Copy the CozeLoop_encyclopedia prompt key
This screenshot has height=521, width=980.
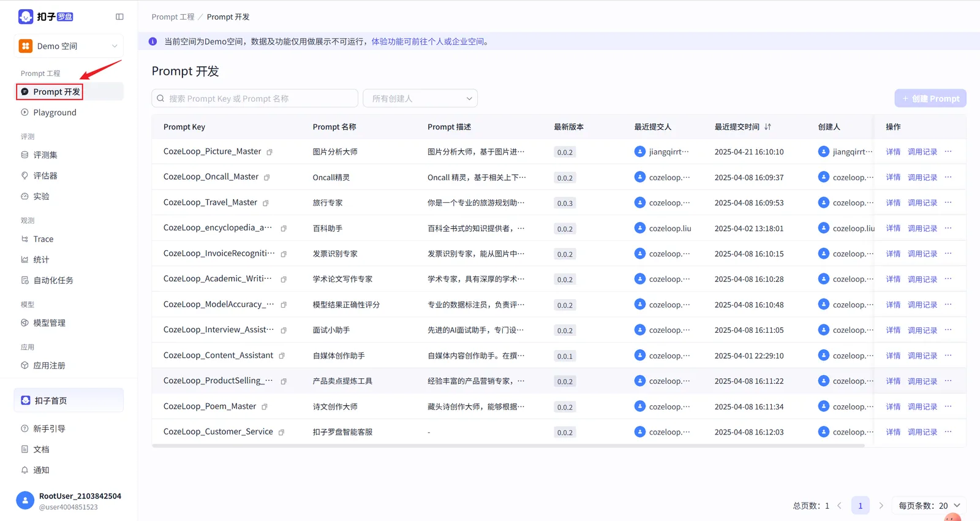click(284, 229)
